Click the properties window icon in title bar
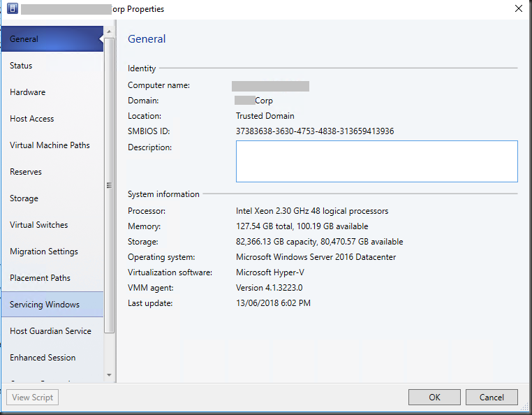This screenshot has width=532, height=415. pos(12,9)
